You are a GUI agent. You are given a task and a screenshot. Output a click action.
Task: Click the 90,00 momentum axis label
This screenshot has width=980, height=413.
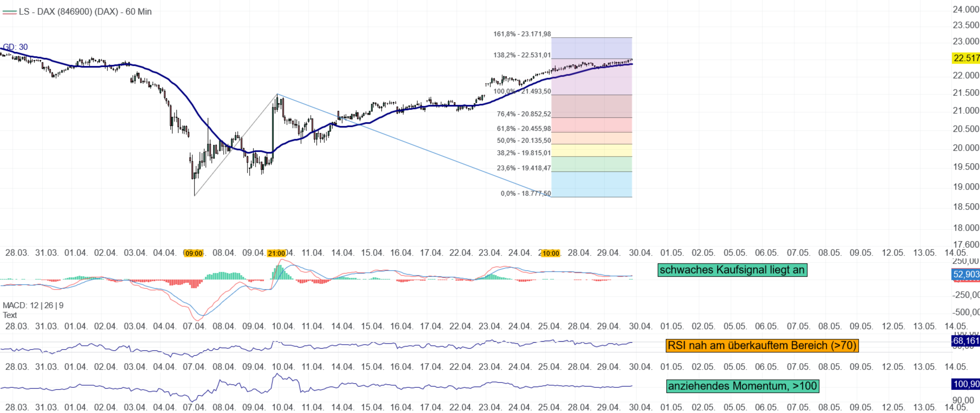pos(964,400)
